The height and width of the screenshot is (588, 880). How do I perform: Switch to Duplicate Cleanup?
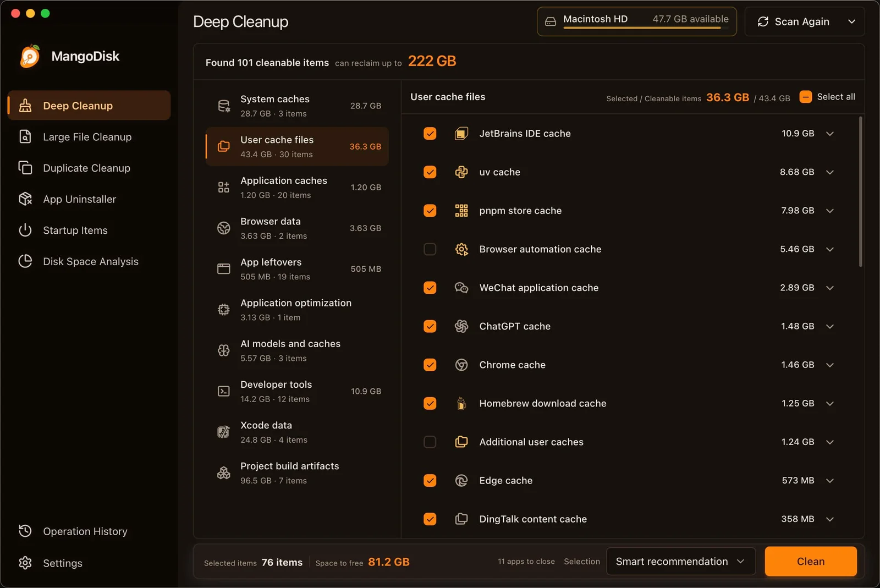click(x=89, y=168)
